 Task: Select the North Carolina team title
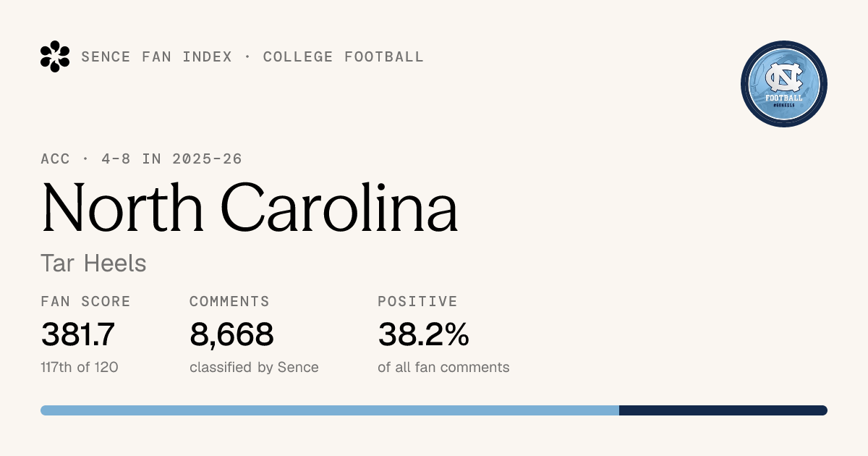click(250, 207)
